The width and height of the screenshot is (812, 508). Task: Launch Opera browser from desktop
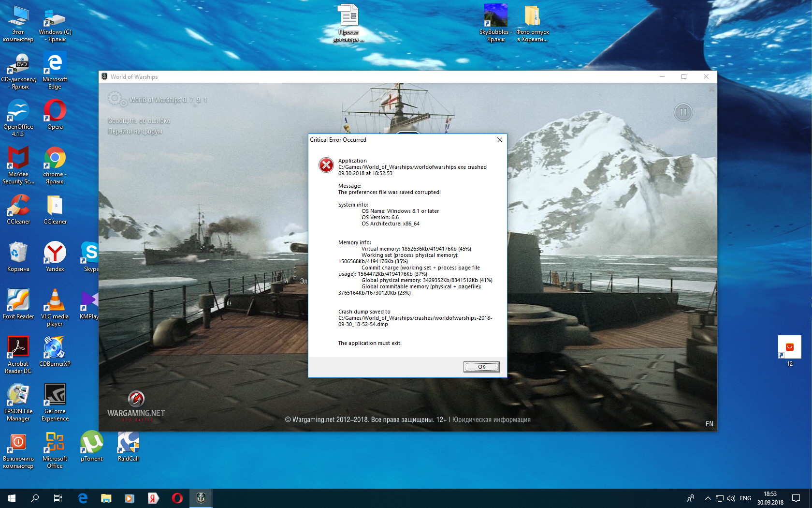point(55,115)
